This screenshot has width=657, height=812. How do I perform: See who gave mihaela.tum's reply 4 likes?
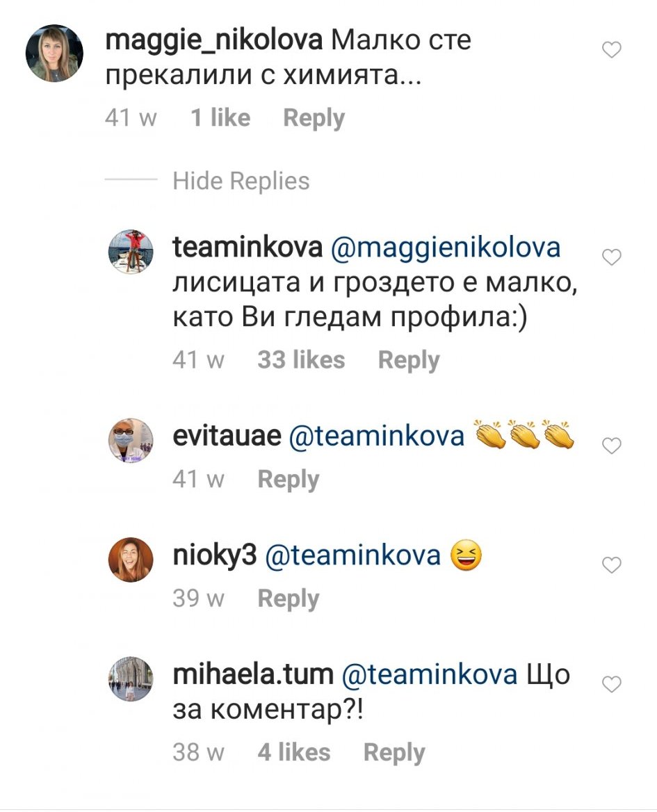293,752
